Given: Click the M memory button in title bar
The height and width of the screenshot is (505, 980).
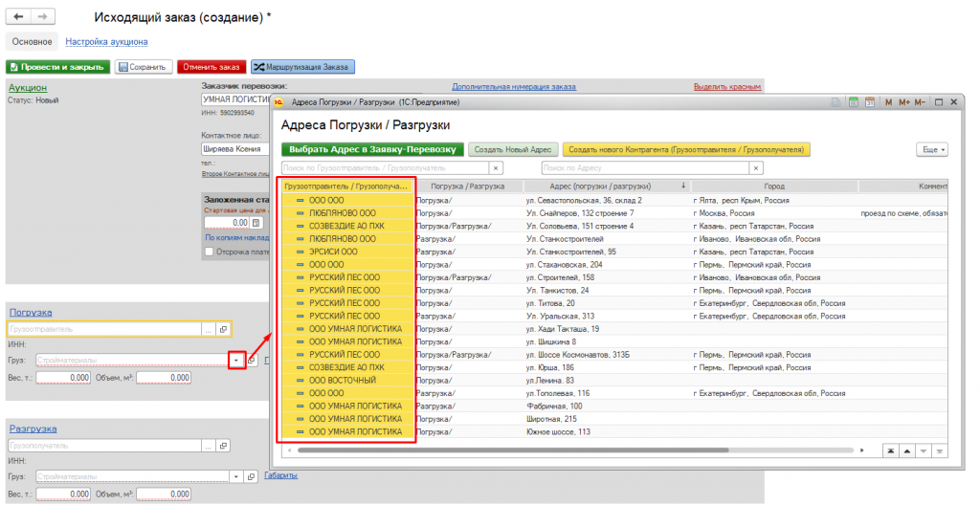Looking at the screenshot, I should [888, 102].
